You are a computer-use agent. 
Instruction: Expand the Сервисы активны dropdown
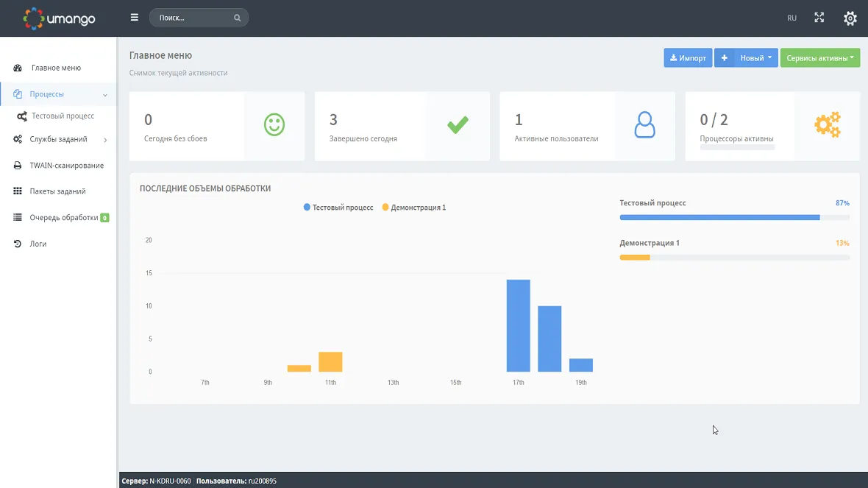coord(819,58)
